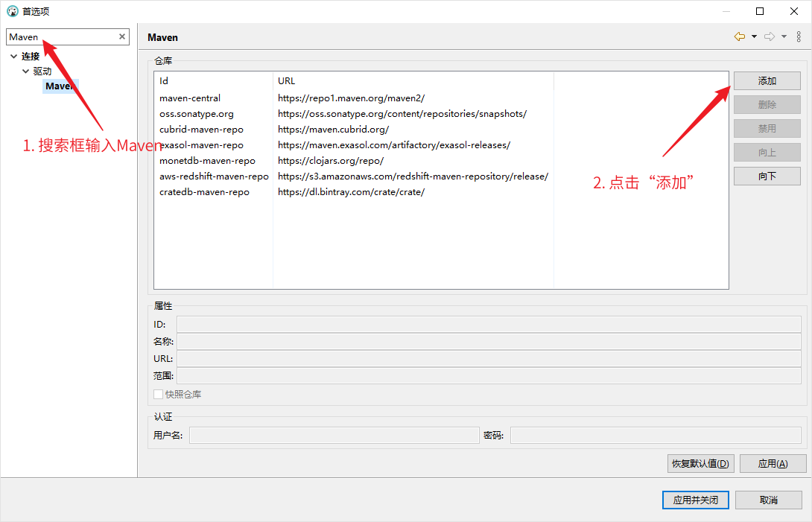
Task: Click the 取消 button
Action: coord(768,500)
